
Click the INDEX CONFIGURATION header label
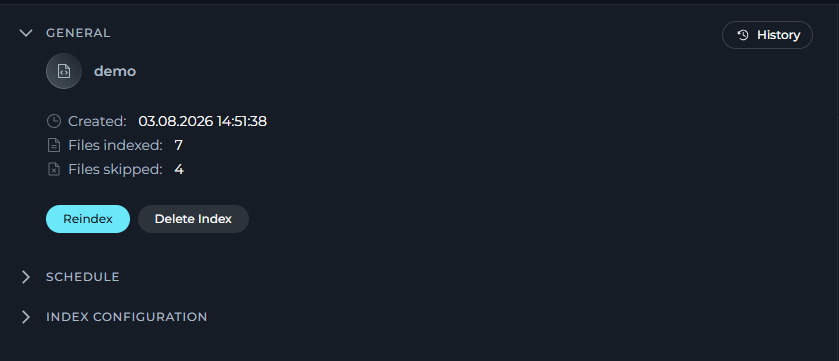127,317
